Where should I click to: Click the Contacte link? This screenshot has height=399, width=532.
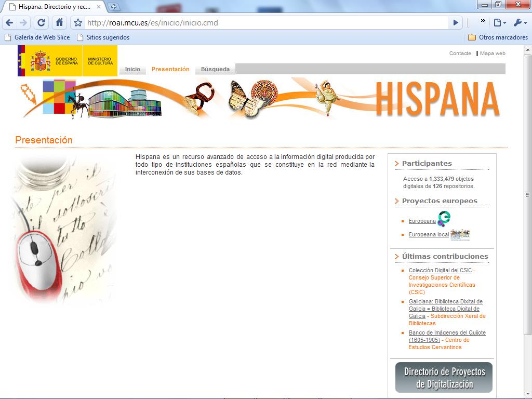(x=460, y=54)
